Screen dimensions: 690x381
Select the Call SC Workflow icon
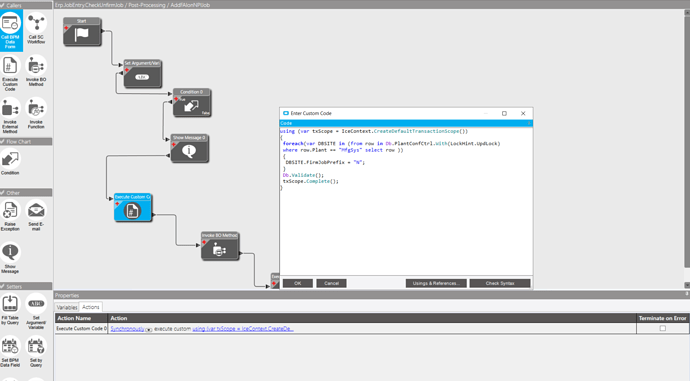coord(36,29)
